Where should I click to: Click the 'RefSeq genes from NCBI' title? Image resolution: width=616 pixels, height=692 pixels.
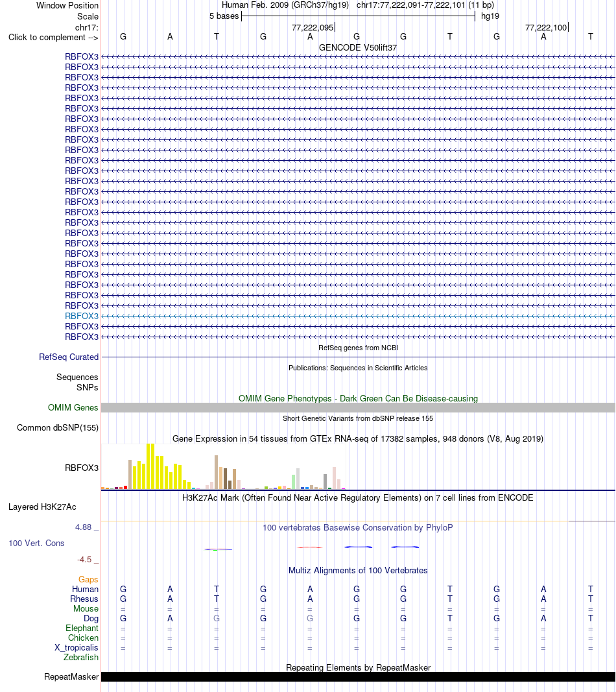[x=358, y=348]
